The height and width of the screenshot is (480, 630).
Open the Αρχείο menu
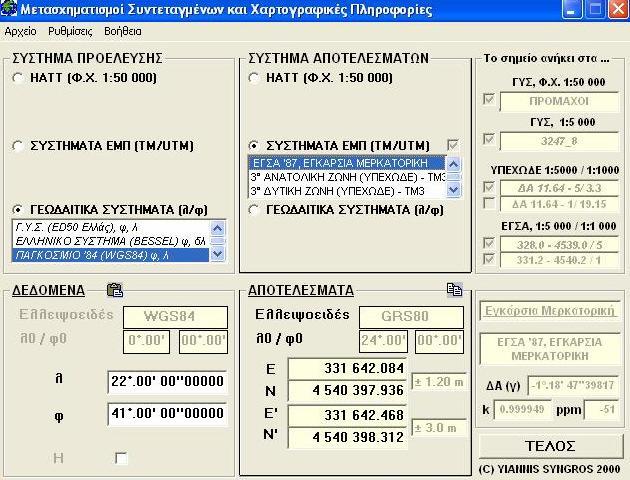20,31
